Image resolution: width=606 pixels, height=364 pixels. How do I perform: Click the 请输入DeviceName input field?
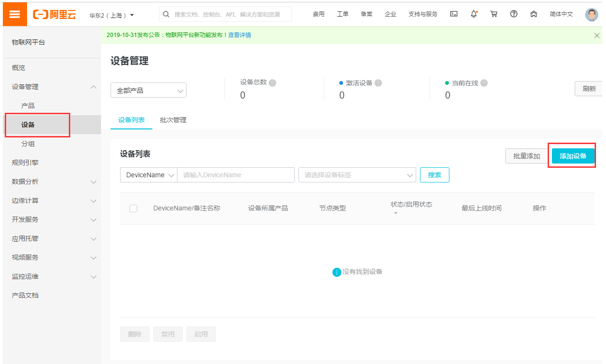(236, 174)
